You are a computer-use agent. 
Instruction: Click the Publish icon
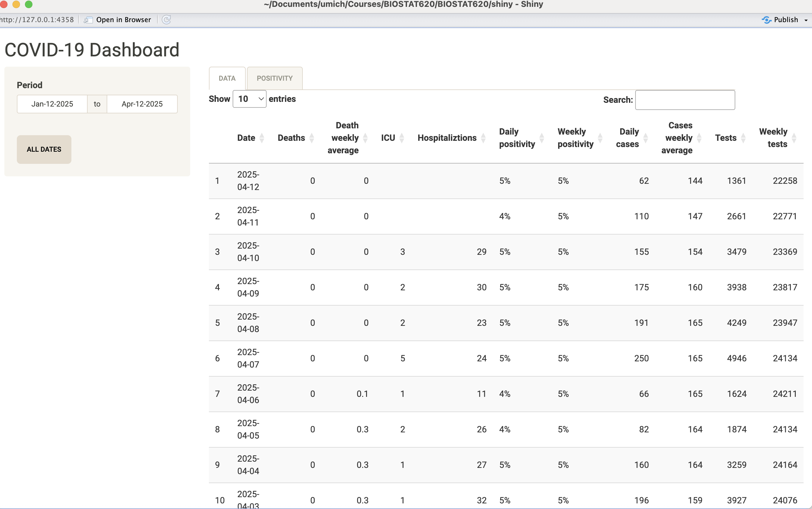click(766, 20)
